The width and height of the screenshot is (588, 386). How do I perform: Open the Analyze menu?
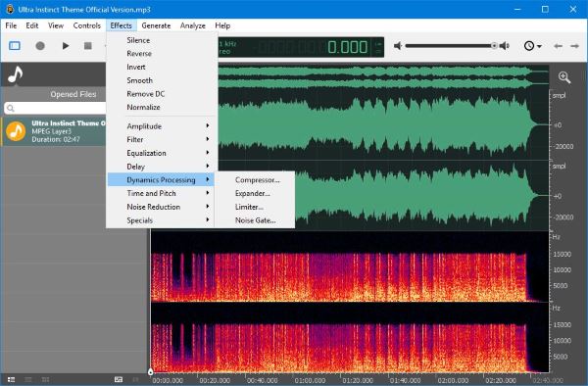click(193, 25)
